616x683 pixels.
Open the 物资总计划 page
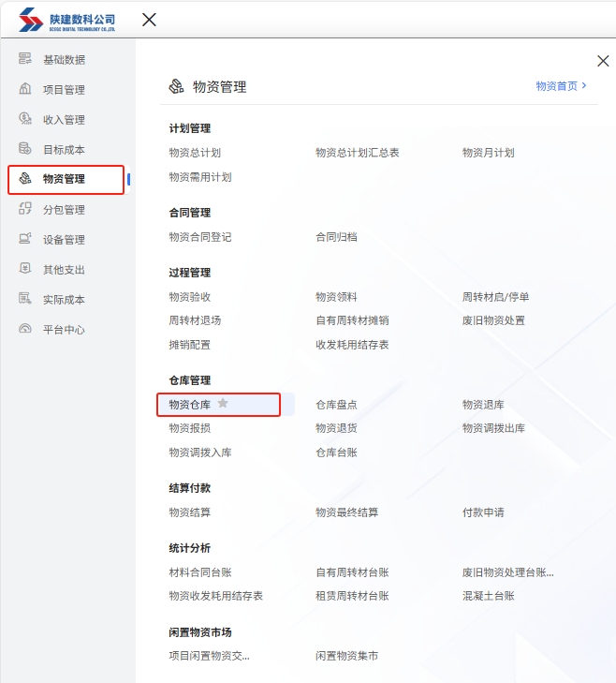195,153
